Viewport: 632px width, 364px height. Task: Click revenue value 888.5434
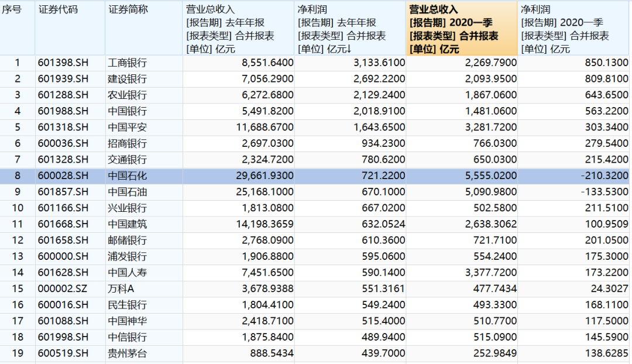[x=272, y=353]
